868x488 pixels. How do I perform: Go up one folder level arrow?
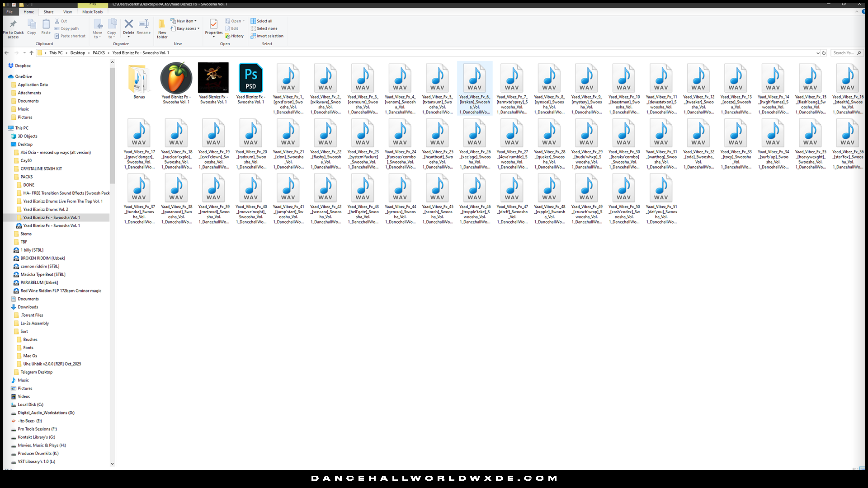31,53
